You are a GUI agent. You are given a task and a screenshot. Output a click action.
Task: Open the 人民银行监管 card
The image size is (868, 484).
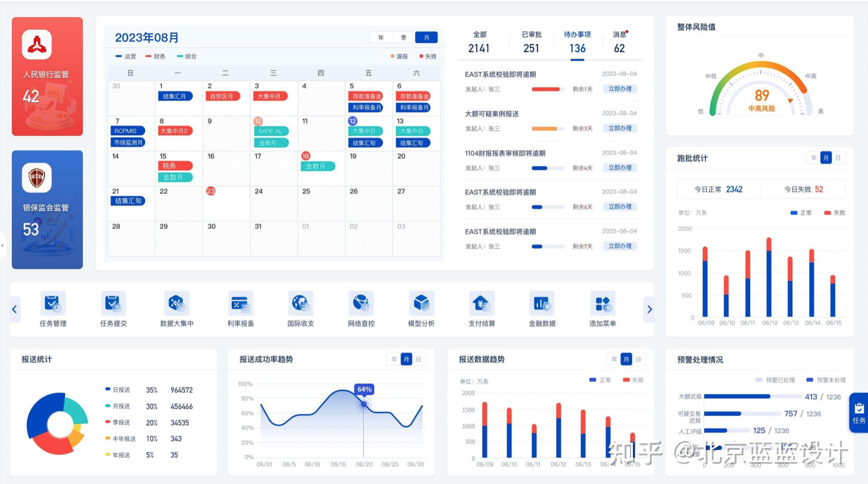click(x=48, y=77)
